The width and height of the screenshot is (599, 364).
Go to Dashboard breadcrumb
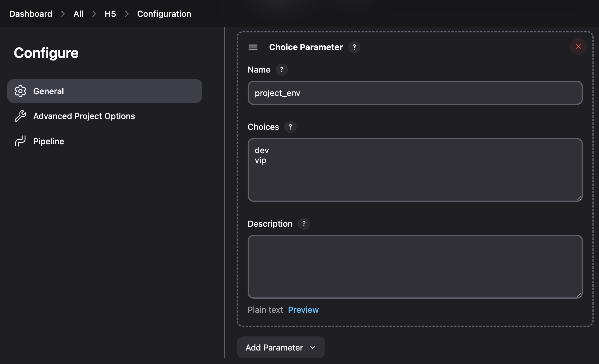pos(31,14)
